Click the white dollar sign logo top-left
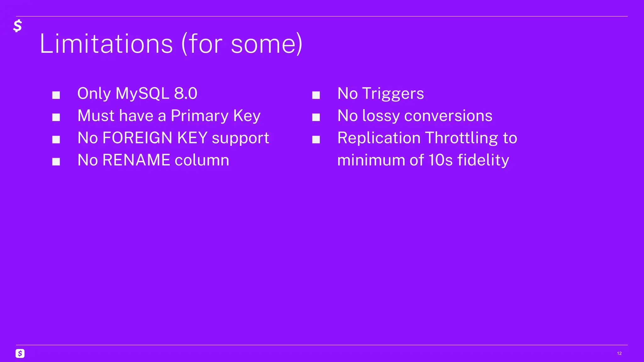 tap(18, 26)
